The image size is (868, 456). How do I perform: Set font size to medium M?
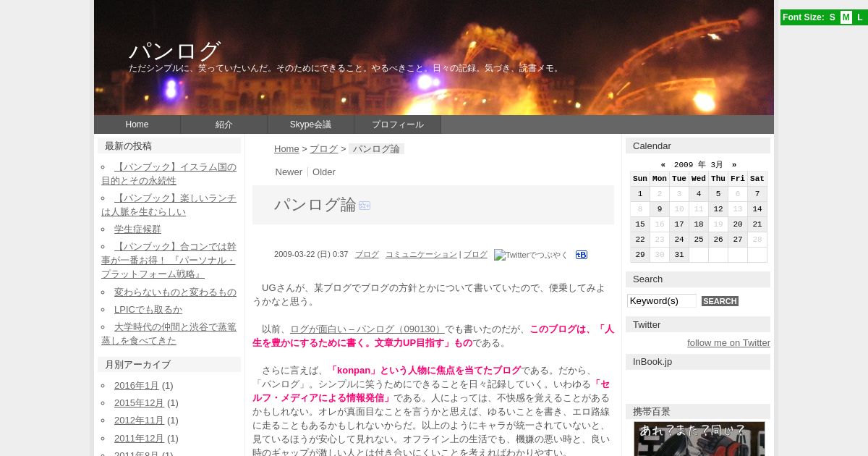click(846, 17)
